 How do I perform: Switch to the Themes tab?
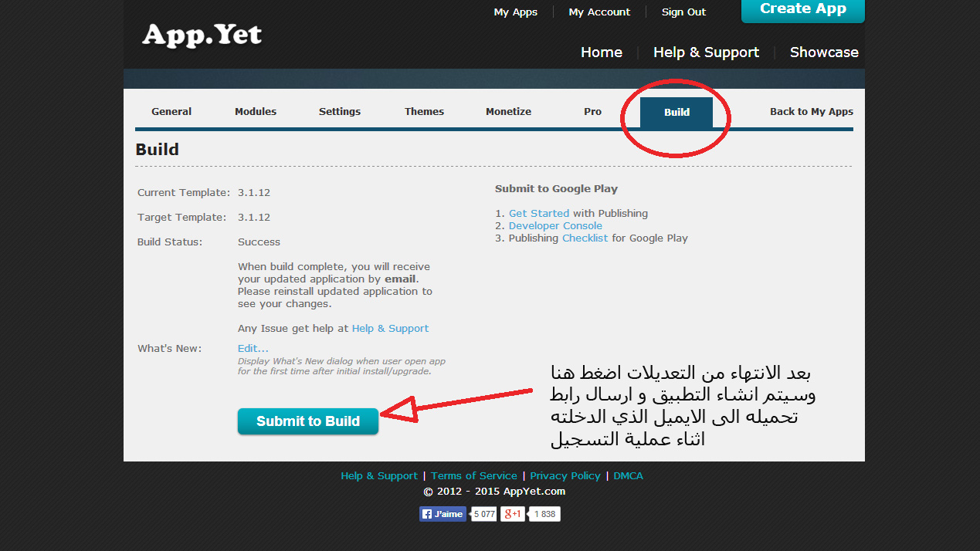[424, 112]
